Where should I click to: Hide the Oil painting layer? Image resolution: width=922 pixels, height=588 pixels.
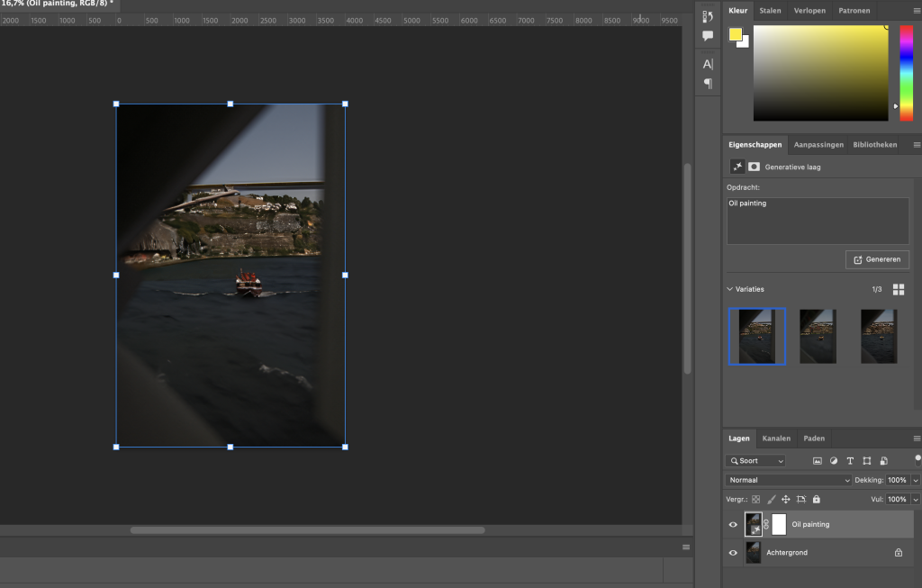pyautogui.click(x=733, y=524)
